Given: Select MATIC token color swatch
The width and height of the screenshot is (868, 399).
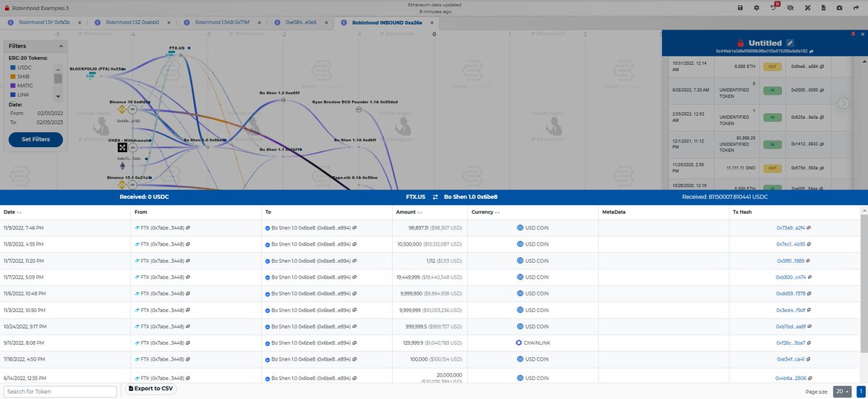Looking at the screenshot, I should pos(12,85).
